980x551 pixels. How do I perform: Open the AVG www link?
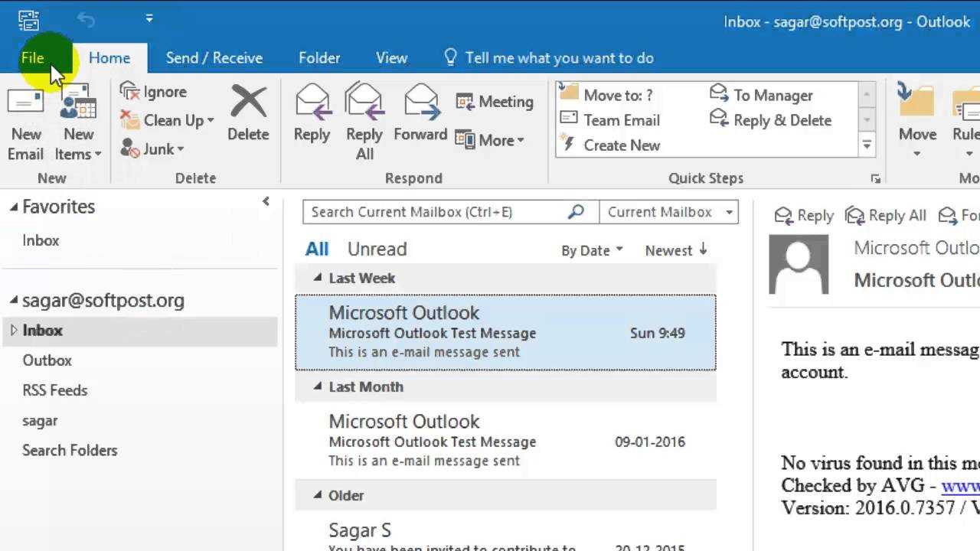960,486
